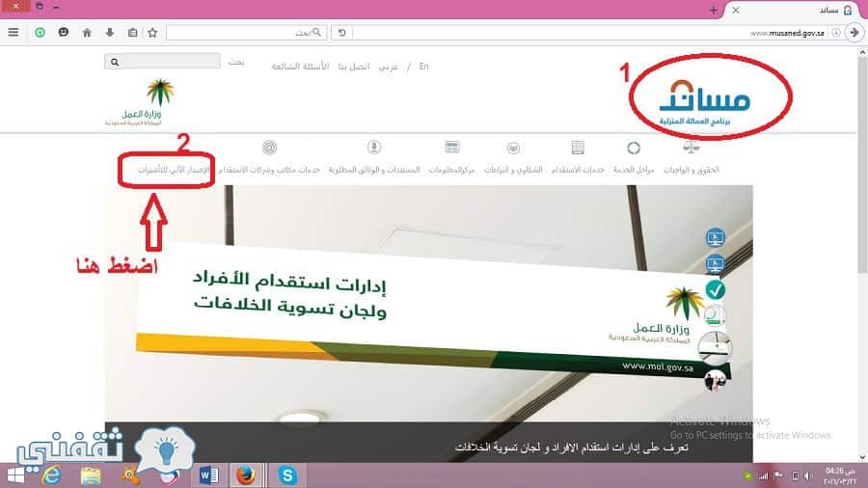This screenshot has height=488, width=868.
Task: Click the chat smiley face toolbar icon
Action: pos(63,33)
